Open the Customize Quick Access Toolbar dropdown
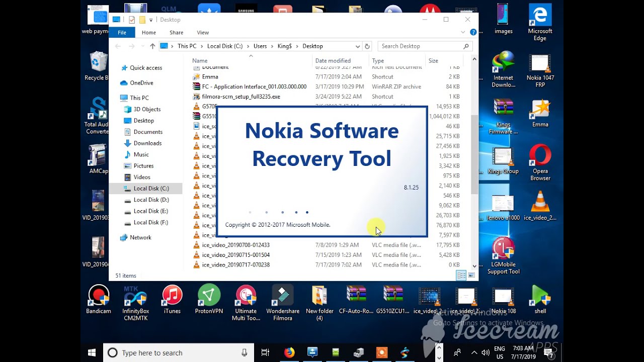 (151, 20)
